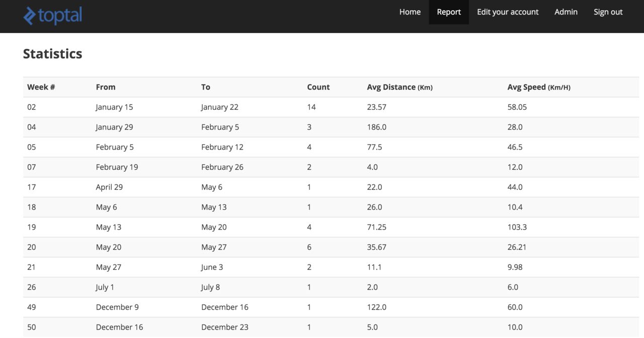Click the January 29 From cell
The width and height of the screenshot is (644, 338).
(x=114, y=127)
